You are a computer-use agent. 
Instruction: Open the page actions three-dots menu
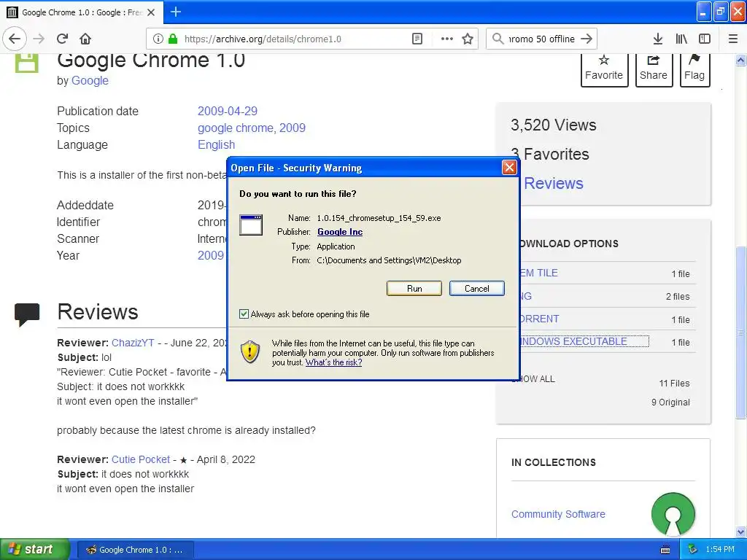447,39
